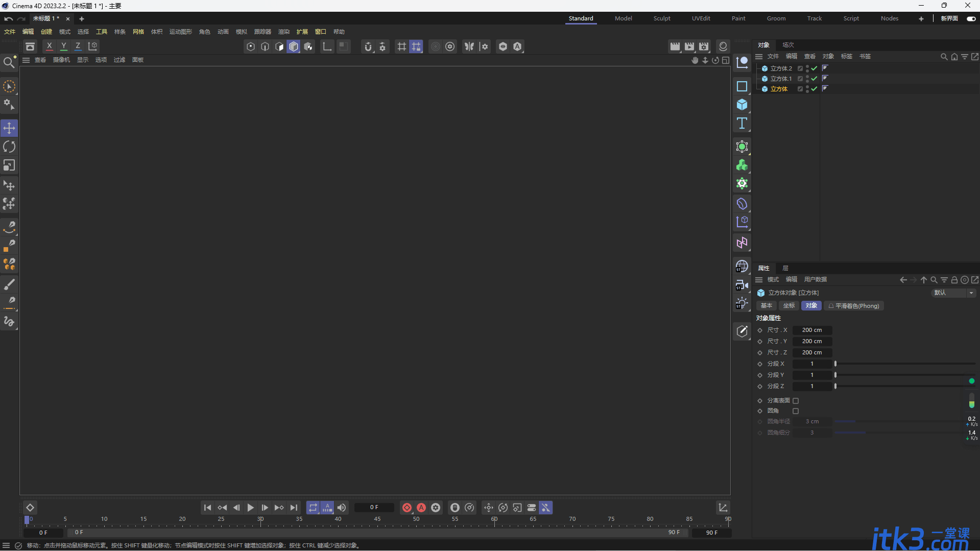
Task: Enable the 圆角 fillet checkbox
Action: (x=796, y=411)
